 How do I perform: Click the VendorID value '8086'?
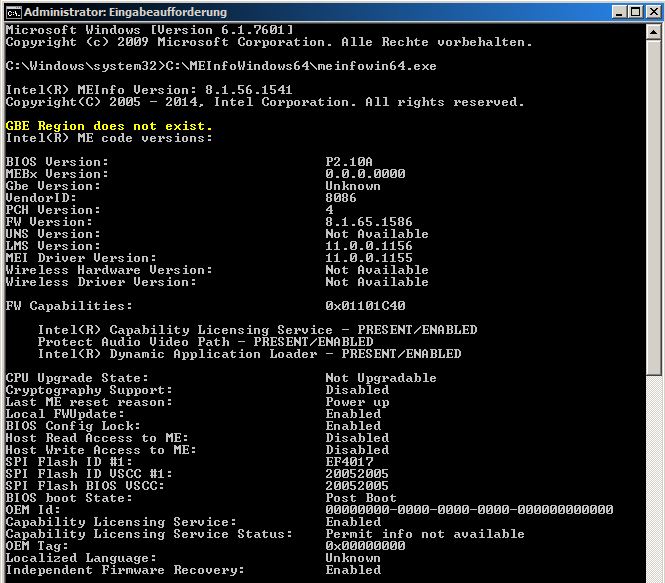[x=341, y=198]
